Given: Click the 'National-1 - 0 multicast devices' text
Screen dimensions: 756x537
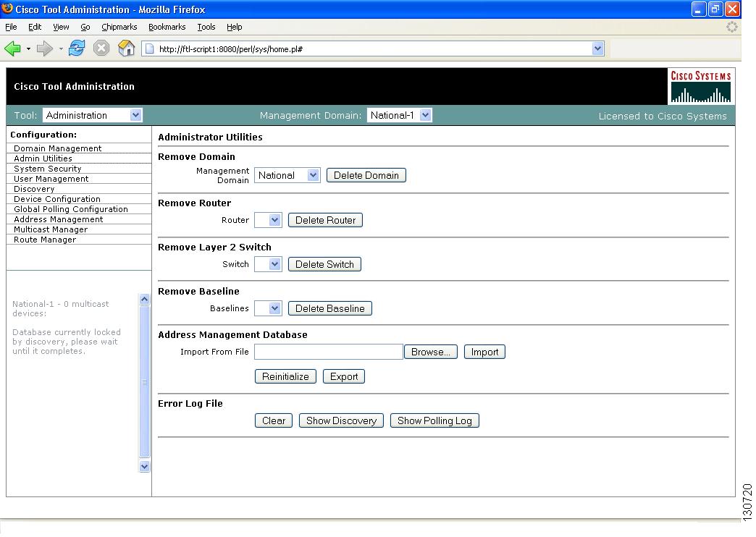Looking at the screenshot, I should [x=60, y=309].
